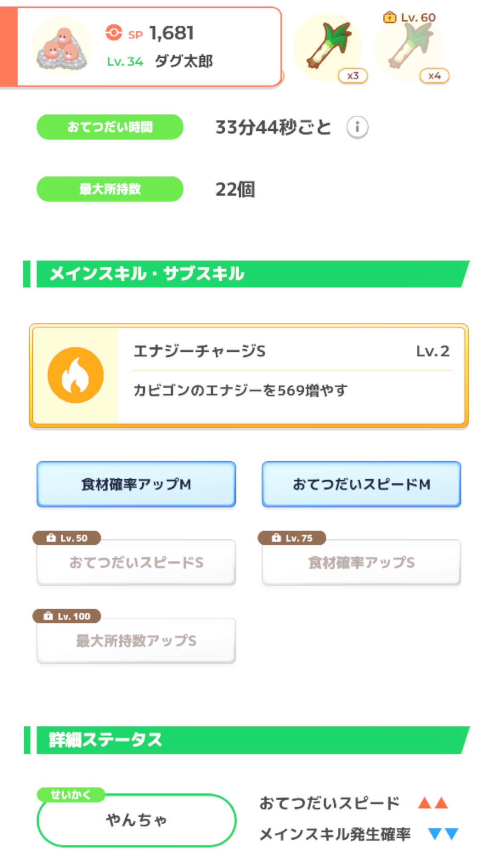This screenshot has width=497, height=868.
Task: Tap the Lv. 50 lock badge
Action: (x=67, y=538)
